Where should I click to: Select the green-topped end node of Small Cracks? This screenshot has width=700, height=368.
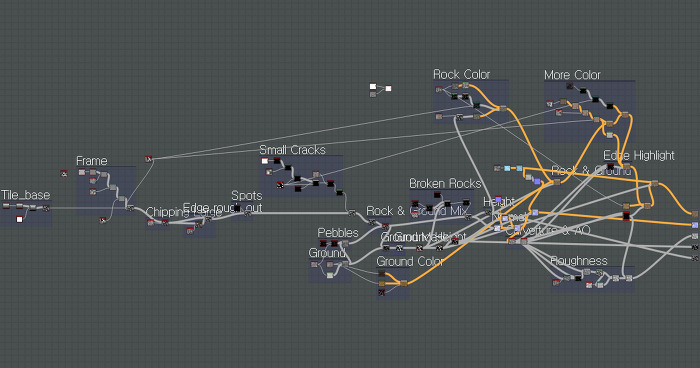[x=339, y=192]
